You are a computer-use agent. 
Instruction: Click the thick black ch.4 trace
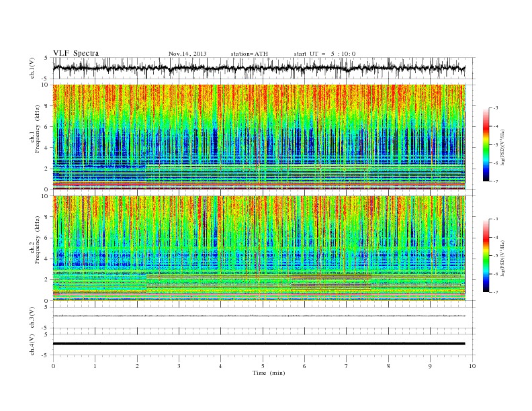pyautogui.click(x=259, y=344)
